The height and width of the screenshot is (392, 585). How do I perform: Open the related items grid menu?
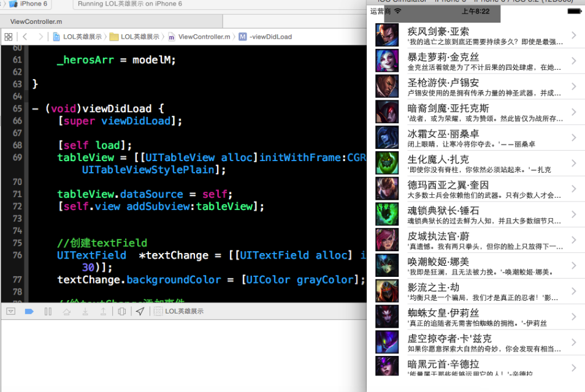tap(8, 37)
